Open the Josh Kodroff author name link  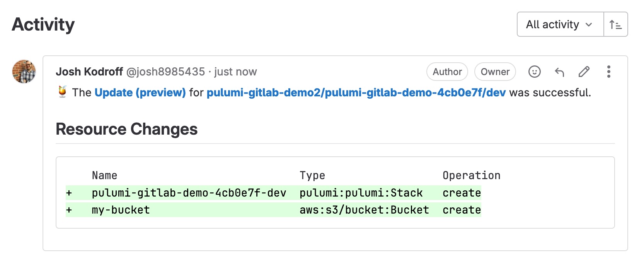(89, 72)
